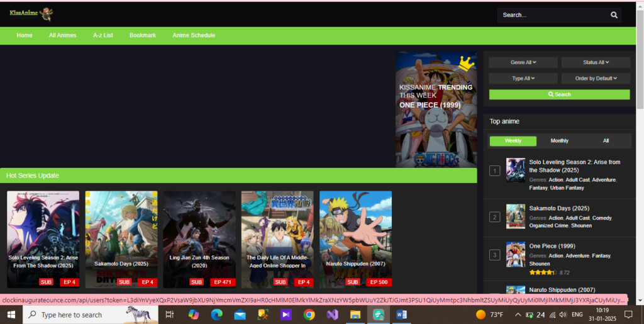Click One Piece star rating
644x324 pixels.
click(x=543, y=272)
